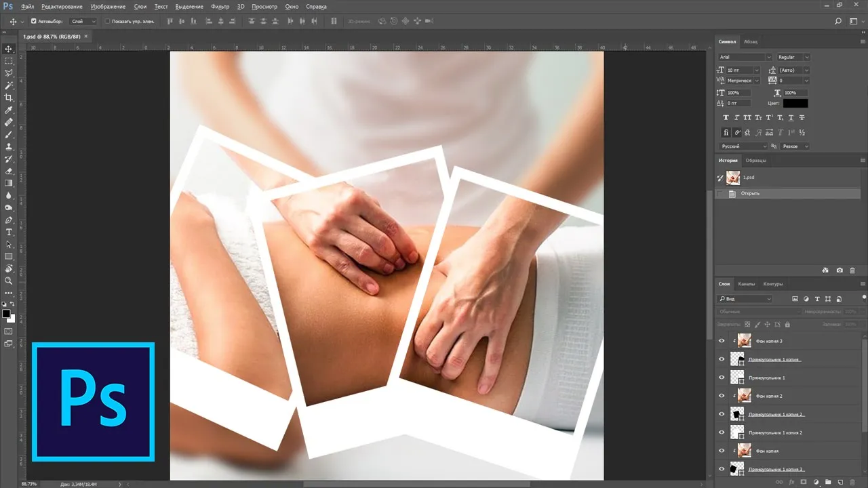Open the Файл menu
The image size is (868, 488).
tap(28, 6)
